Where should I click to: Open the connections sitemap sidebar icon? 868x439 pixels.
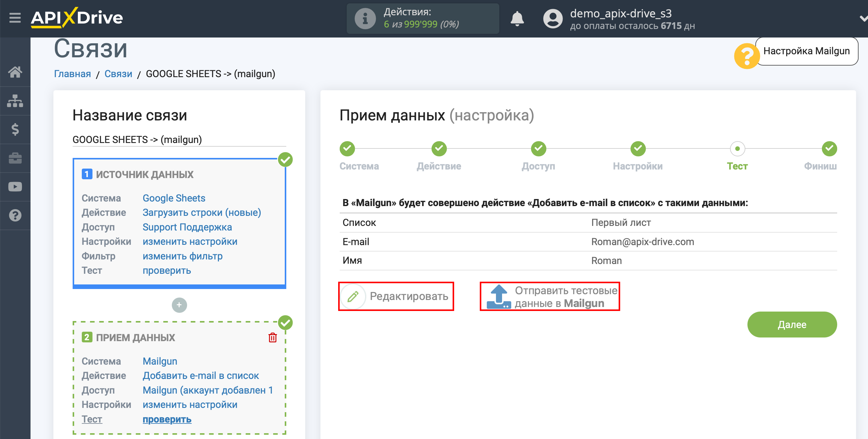click(x=15, y=101)
